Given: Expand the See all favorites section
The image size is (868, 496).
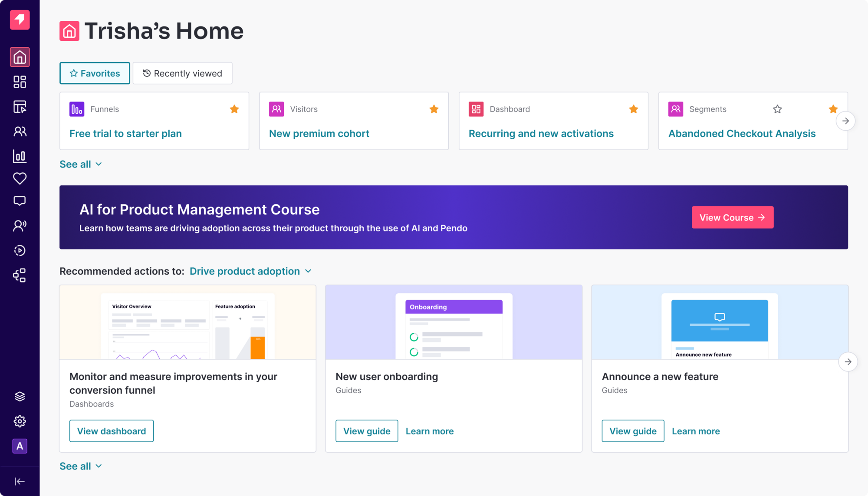Looking at the screenshot, I should (81, 164).
